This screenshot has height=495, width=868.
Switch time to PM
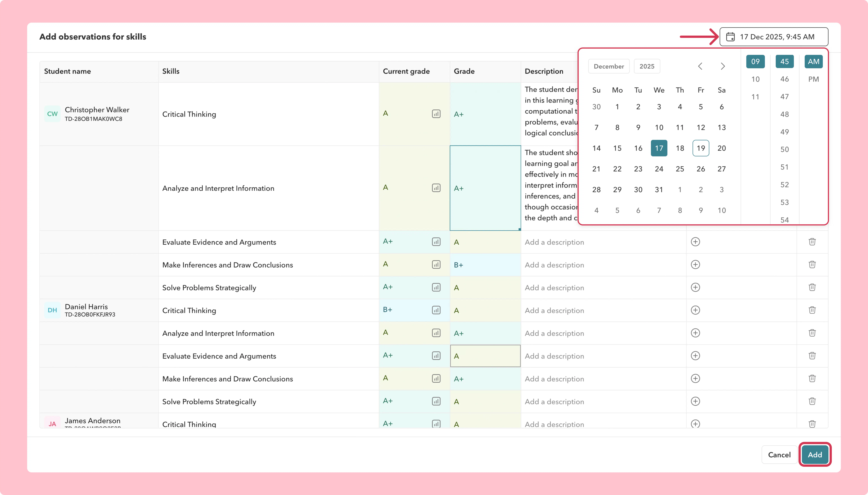coord(813,79)
